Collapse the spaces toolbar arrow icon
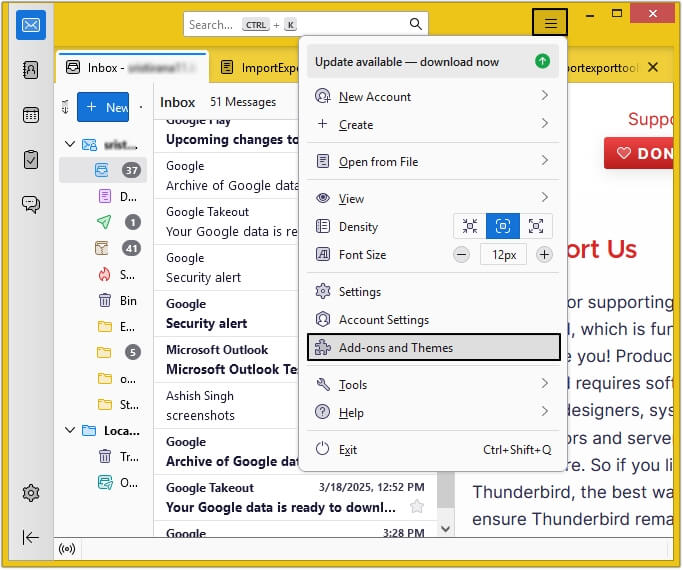683x570 pixels. click(x=30, y=537)
